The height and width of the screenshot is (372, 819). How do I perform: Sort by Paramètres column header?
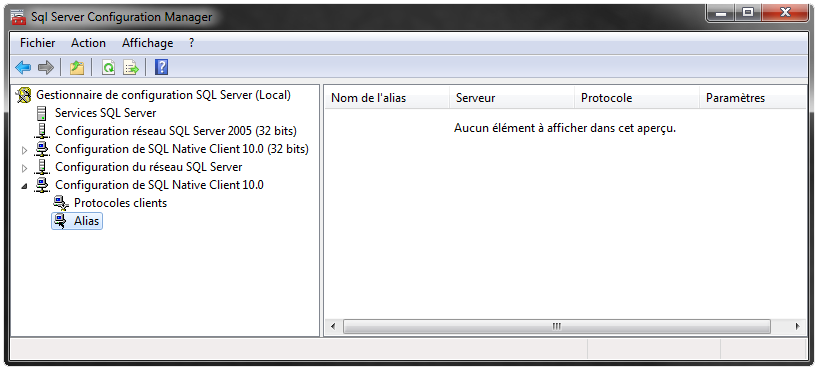point(753,98)
